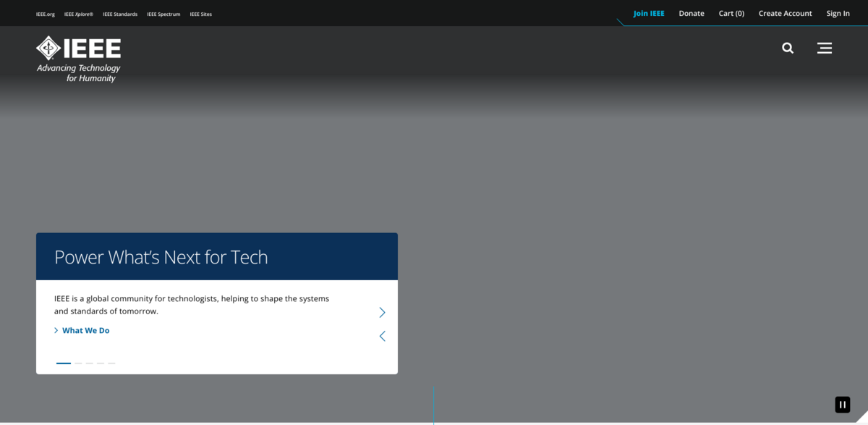Screen dimensions: 868x425
Task: Jump to the last carousel slide indicator
Action: [111, 363]
